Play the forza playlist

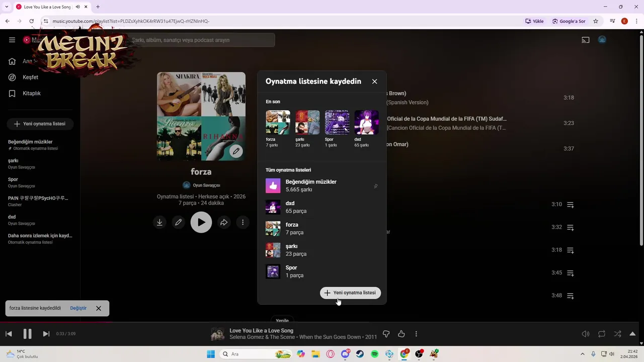tap(201, 222)
